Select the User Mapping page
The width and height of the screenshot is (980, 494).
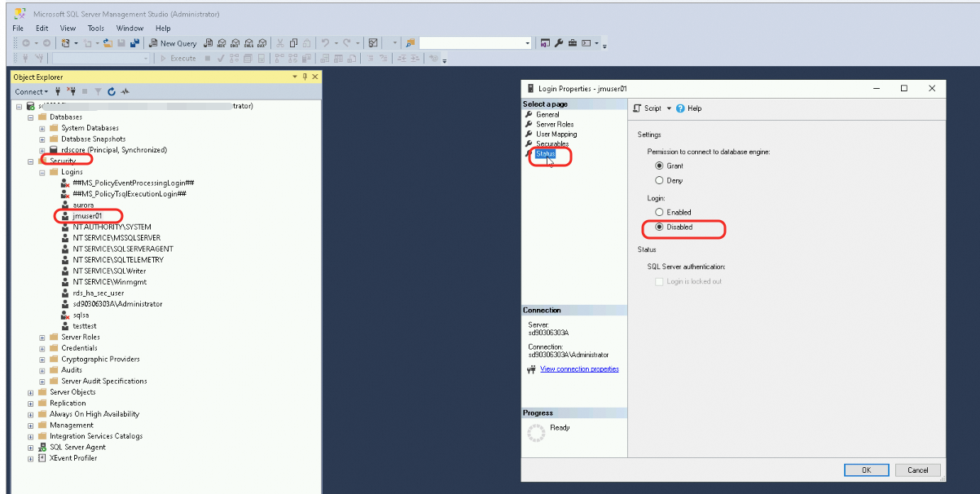pyautogui.click(x=556, y=135)
